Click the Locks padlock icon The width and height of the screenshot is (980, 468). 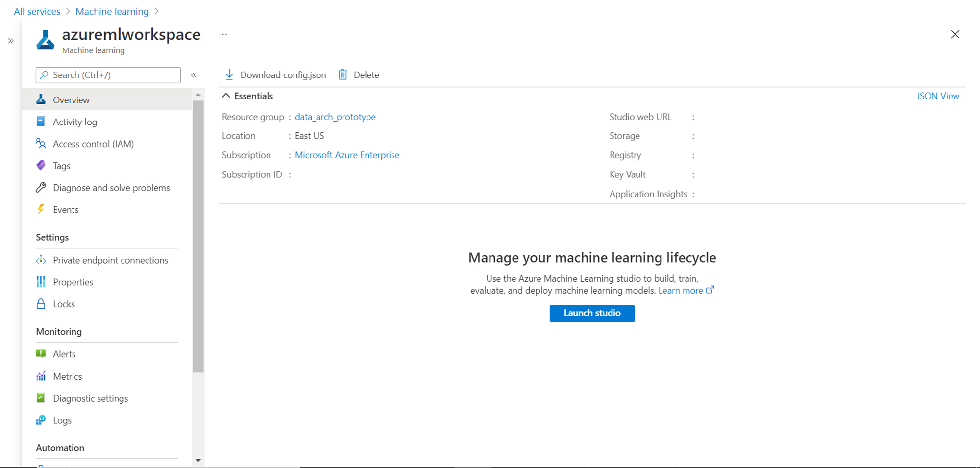(41, 304)
